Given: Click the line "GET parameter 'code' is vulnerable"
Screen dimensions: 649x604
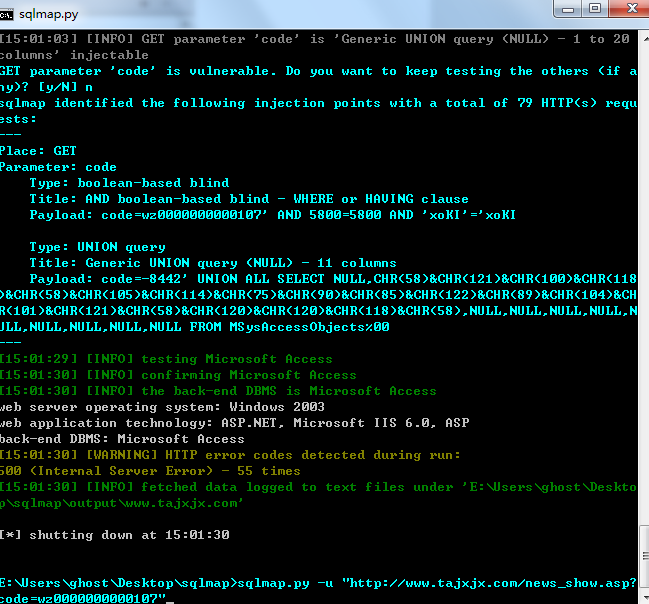Looking at the screenshot, I should [x=318, y=71].
